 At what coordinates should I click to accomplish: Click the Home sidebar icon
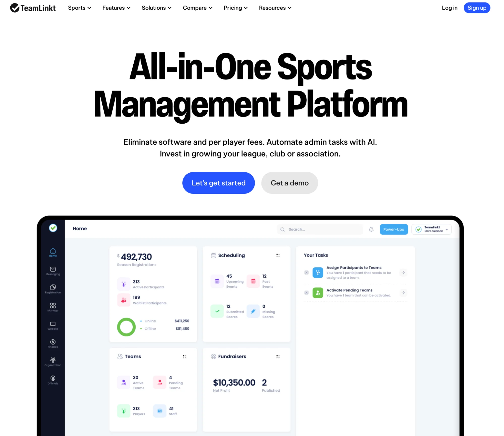click(x=52, y=250)
